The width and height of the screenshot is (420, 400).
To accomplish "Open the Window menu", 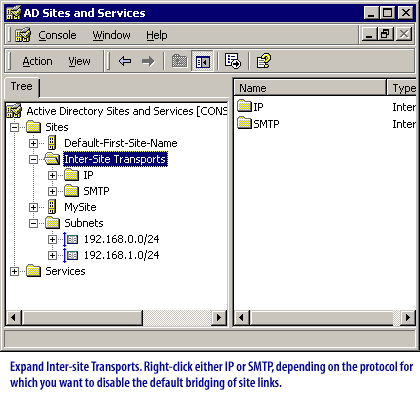I will (111, 35).
